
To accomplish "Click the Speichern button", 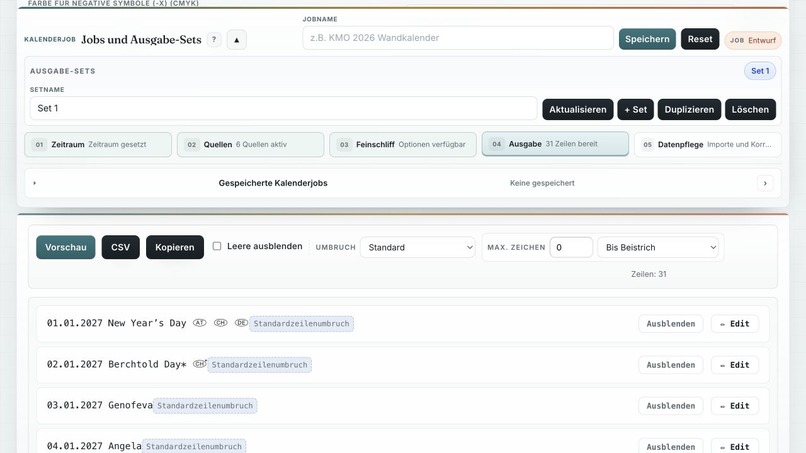I will 647,39.
